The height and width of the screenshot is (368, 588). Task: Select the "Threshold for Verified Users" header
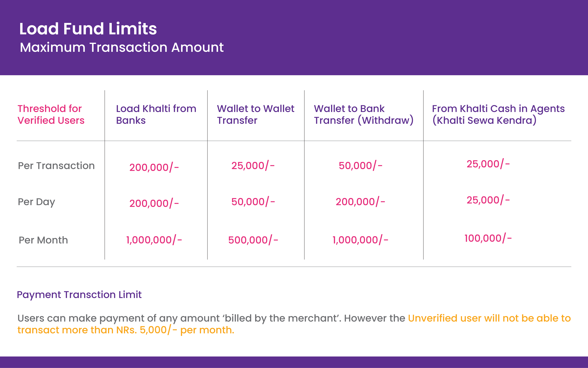point(51,114)
